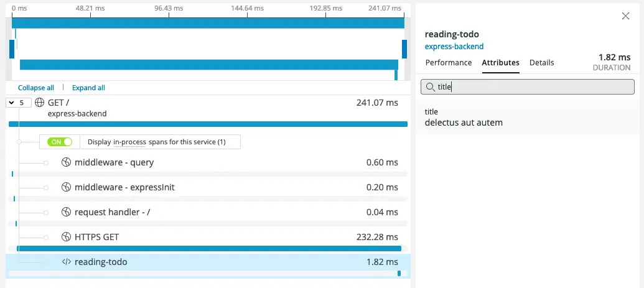Screen dimensions: 644x288
Task: Close the reading-todo details panel
Action: click(x=625, y=16)
